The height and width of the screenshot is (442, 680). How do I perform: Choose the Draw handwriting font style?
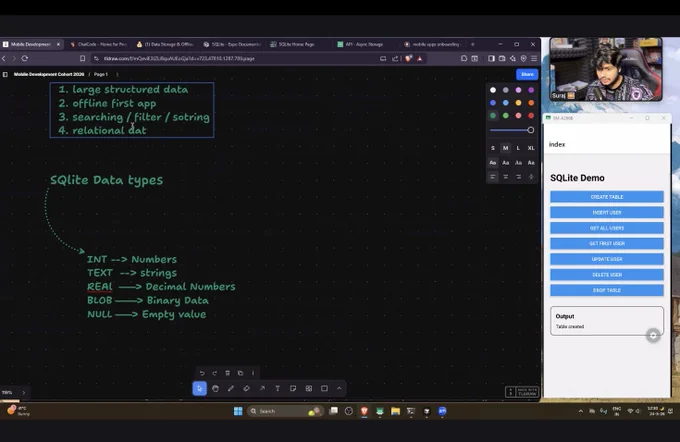[493, 163]
